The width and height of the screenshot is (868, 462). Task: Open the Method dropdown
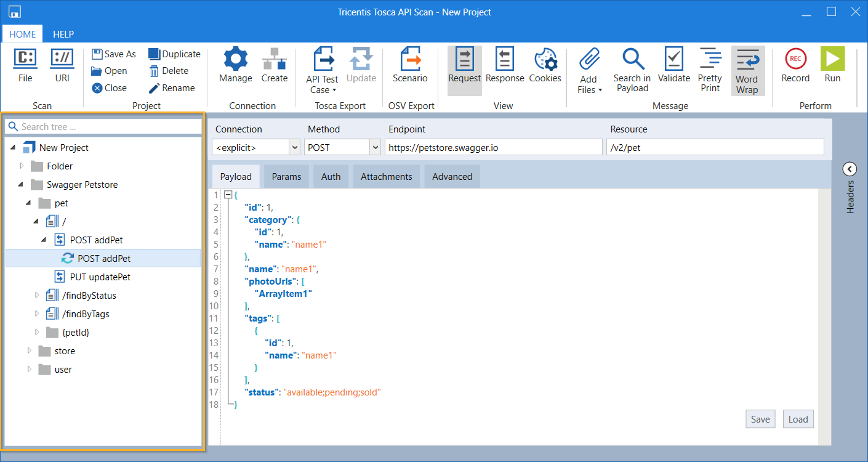tap(375, 147)
